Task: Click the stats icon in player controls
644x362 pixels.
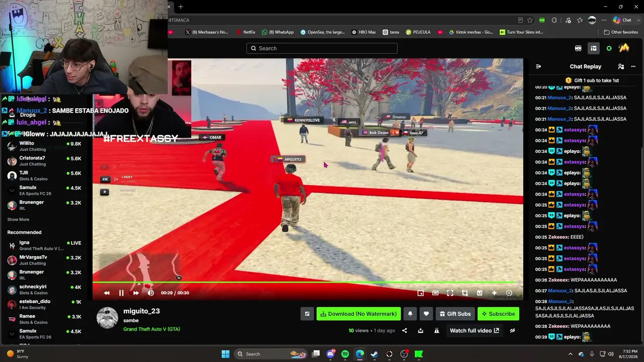Action: [479, 293]
